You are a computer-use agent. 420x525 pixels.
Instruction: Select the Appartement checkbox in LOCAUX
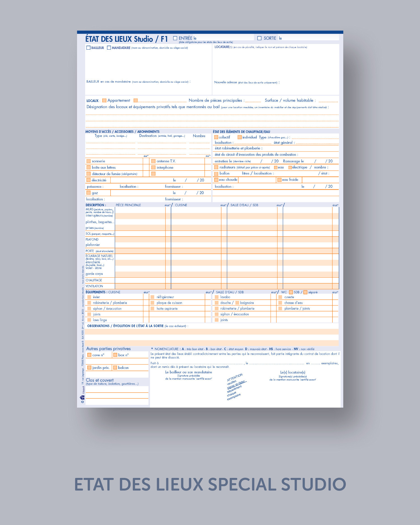coord(104,100)
